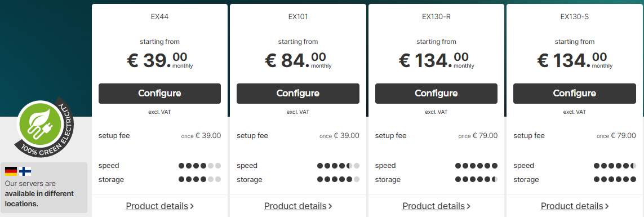Click the German flag icon
Screen dimensions: 644x217
coord(11,171)
